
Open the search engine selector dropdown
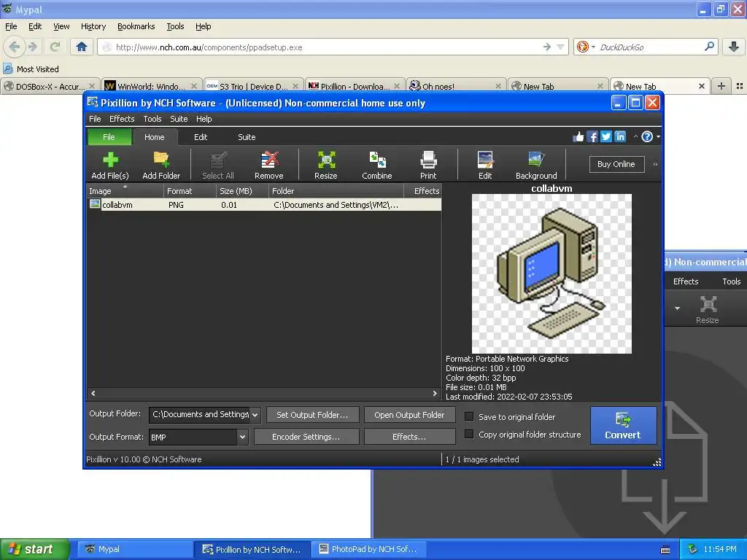(x=593, y=47)
